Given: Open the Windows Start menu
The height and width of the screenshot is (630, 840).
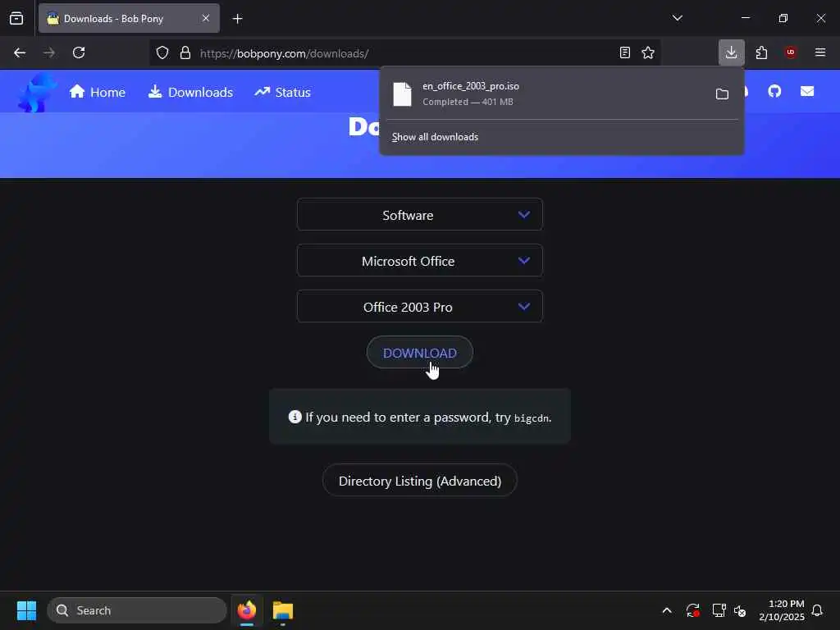Looking at the screenshot, I should point(26,610).
